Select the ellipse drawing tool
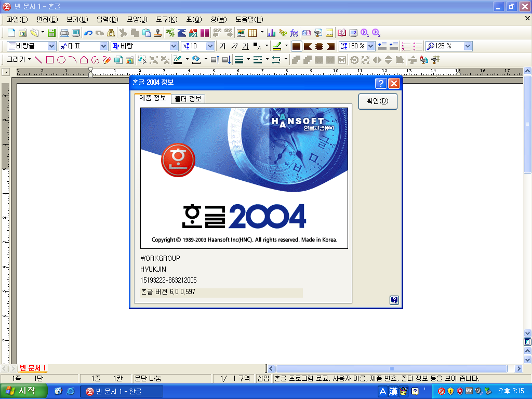Viewport: 532px width, 399px height. 61,60
